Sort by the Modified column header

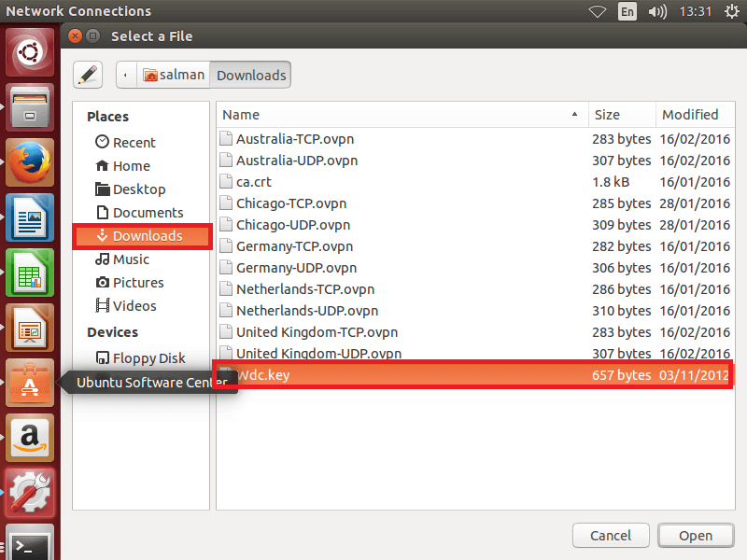click(695, 114)
